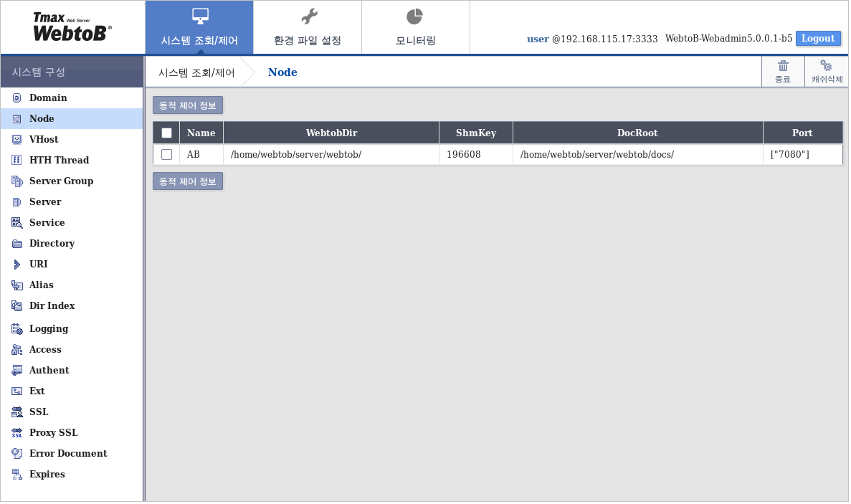851x504 pixels.
Task: Select Logging in the sidebar
Action: (x=72, y=329)
